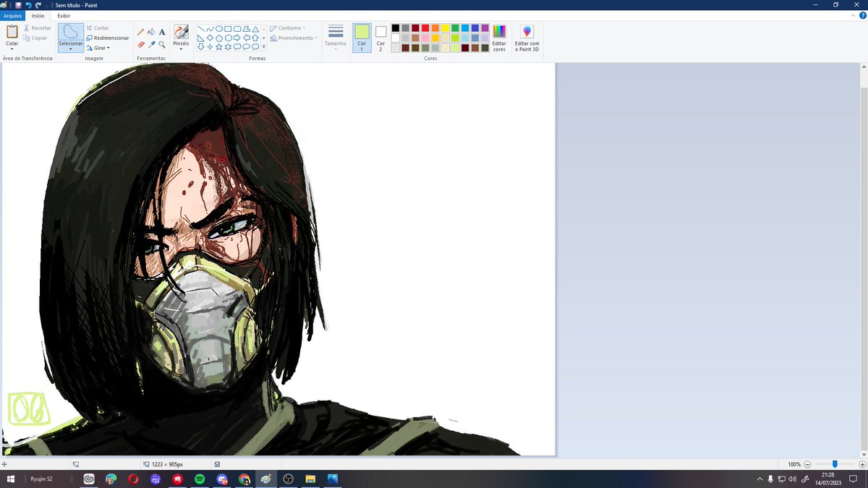
Task: Choose the Line shape
Action: (200, 29)
